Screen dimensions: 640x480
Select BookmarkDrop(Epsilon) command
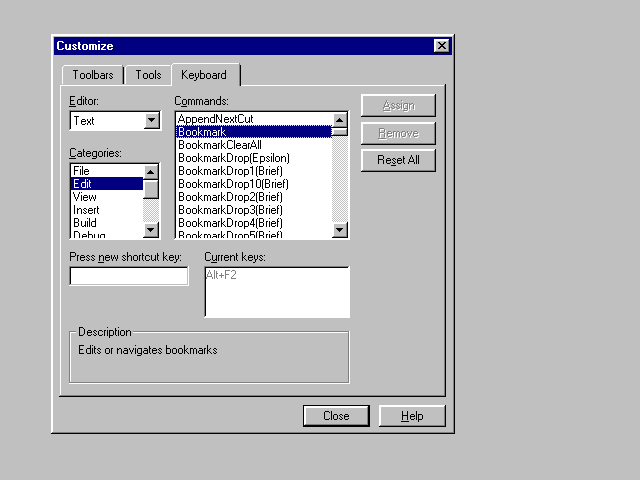(234, 158)
